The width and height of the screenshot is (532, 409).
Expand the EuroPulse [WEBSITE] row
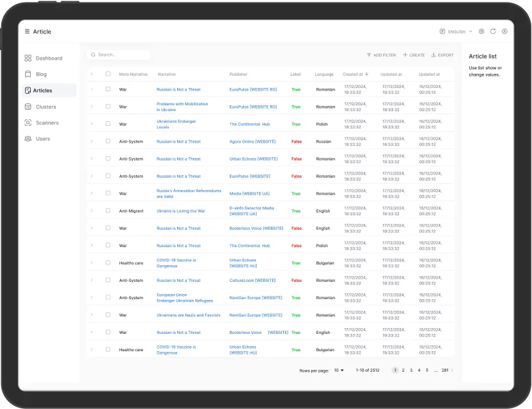point(92,176)
